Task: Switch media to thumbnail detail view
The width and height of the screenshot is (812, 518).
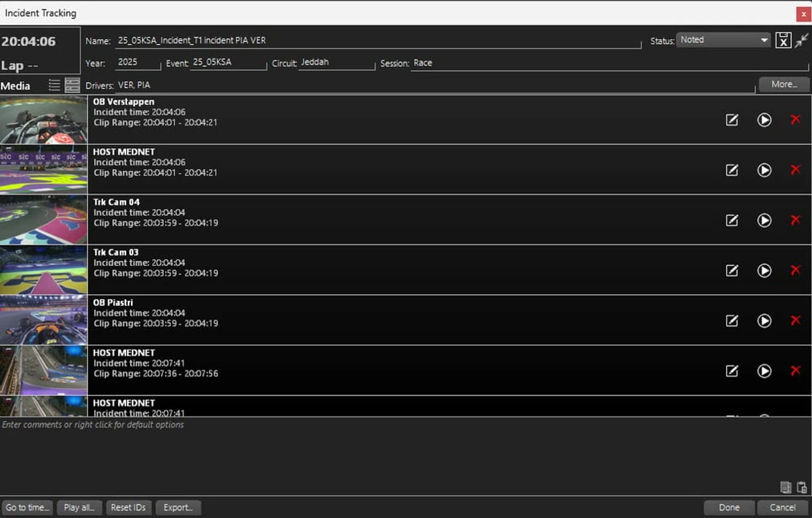Action: coord(72,85)
